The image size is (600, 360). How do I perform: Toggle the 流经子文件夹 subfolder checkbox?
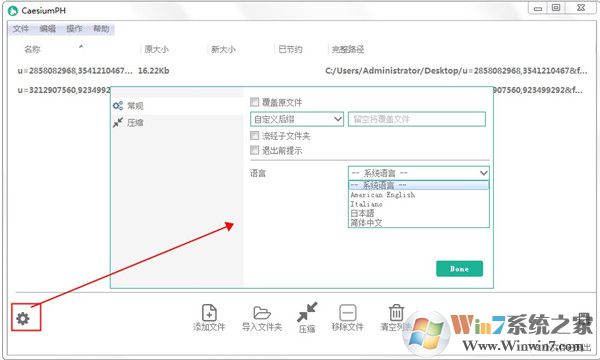point(254,135)
